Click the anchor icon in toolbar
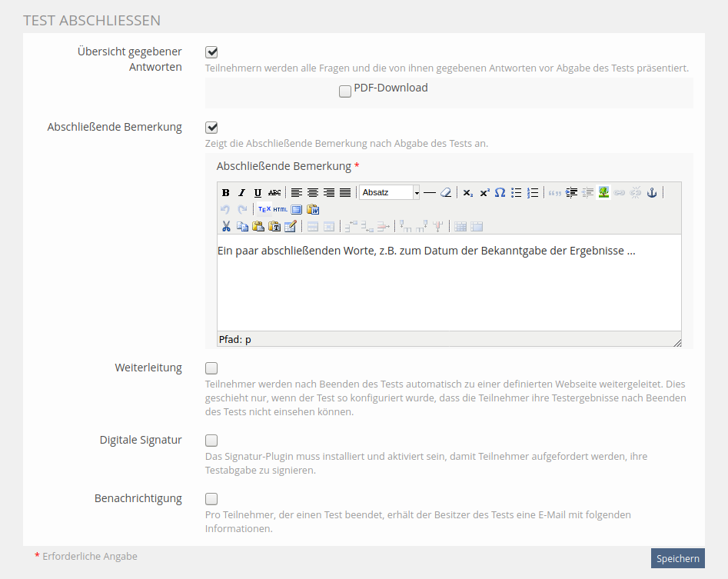 651,193
